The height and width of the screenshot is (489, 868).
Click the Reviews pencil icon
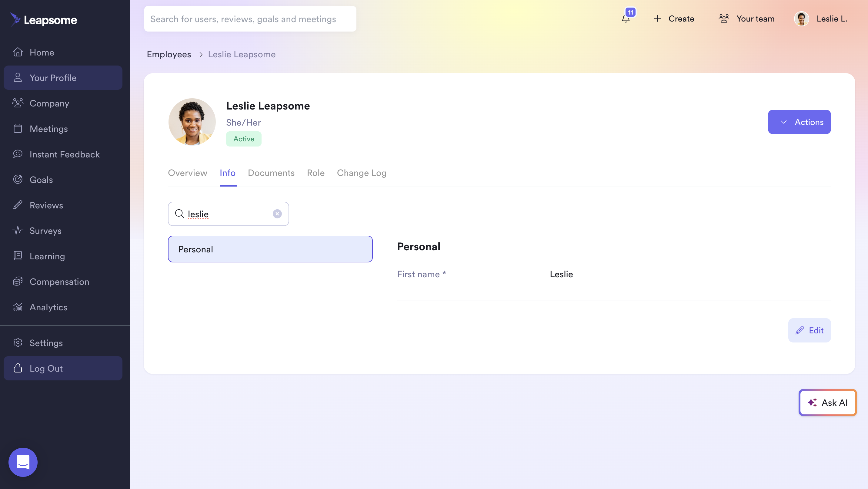click(x=18, y=205)
